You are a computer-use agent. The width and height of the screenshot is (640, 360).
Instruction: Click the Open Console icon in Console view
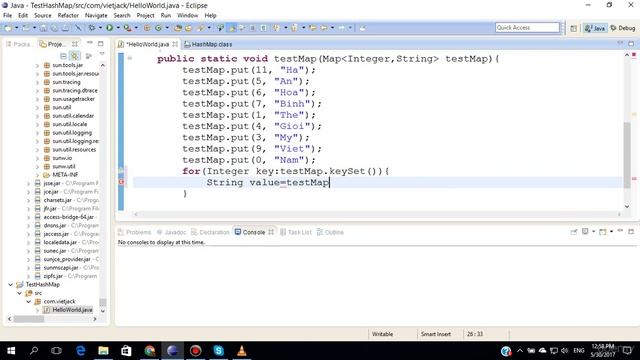[x=603, y=232]
